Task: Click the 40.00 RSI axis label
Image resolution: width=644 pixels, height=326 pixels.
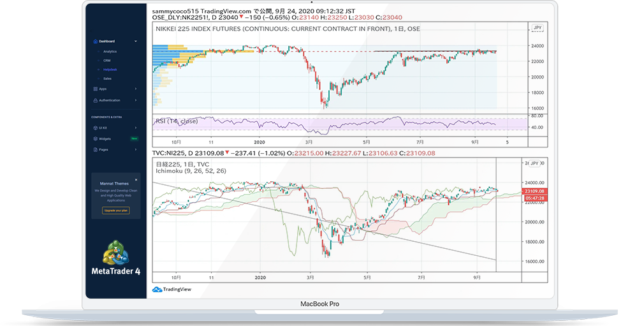Action: pyautogui.click(x=536, y=128)
